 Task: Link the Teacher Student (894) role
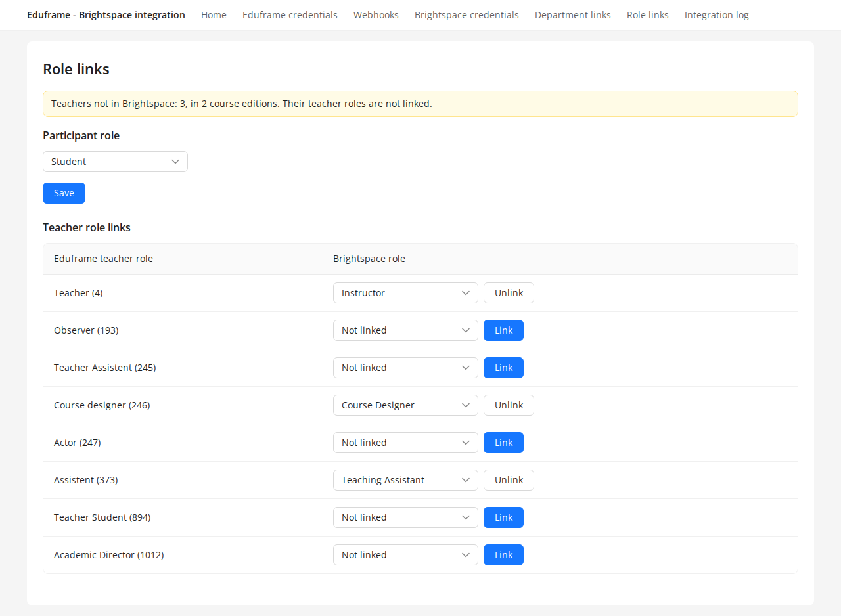tap(503, 517)
